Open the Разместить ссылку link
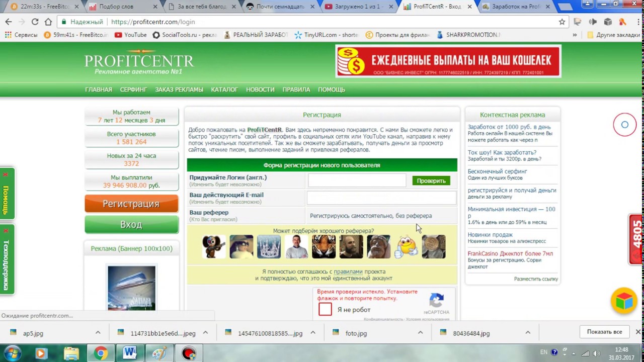 pos(536,279)
